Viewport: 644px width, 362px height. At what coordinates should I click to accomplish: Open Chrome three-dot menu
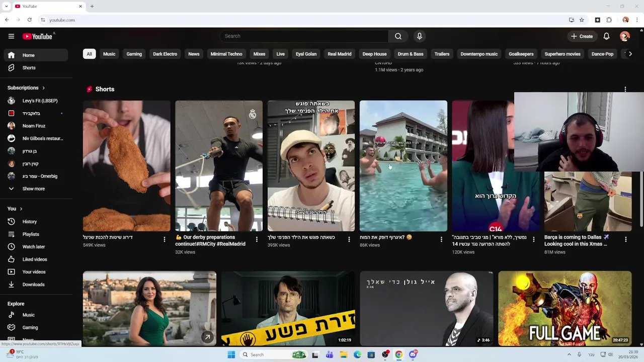pyautogui.click(x=637, y=20)
